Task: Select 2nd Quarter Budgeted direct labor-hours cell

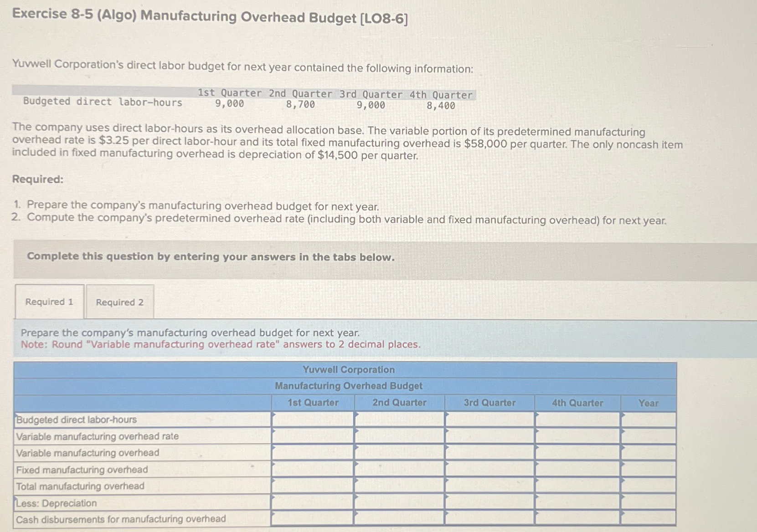Action: point(399,419)
